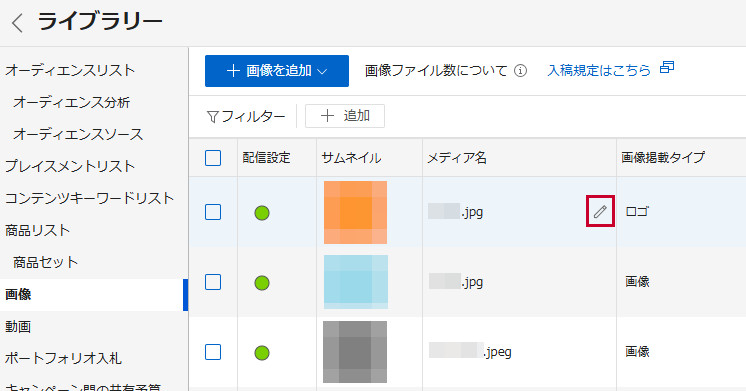Click the .jpeg media name
746x391 pixels.
point(470,352)
